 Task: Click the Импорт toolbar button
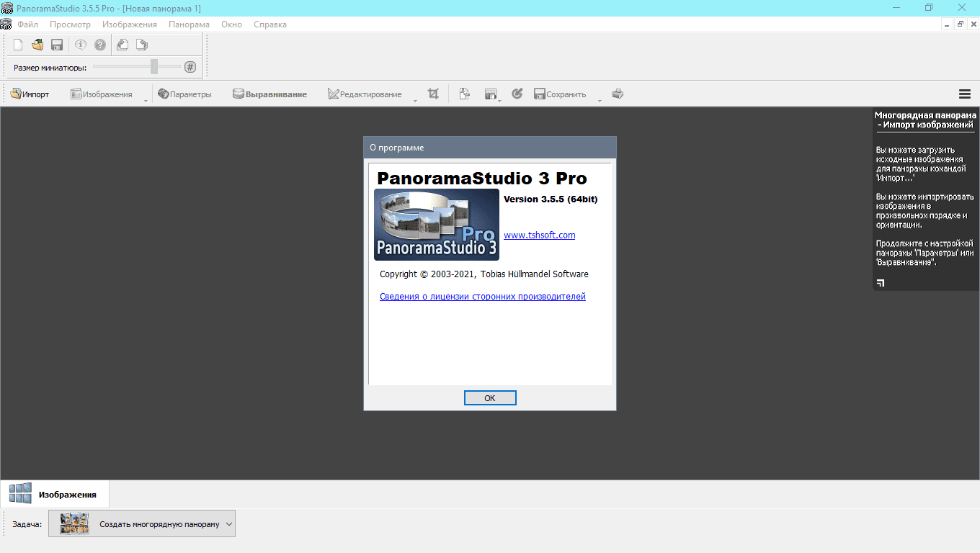coord(30,94)
